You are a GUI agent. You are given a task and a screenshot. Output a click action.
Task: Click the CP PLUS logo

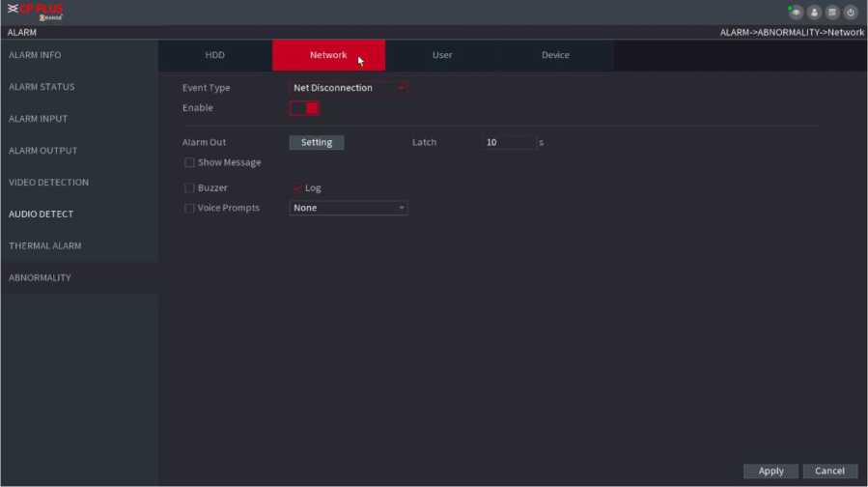[x=35, y=12]
